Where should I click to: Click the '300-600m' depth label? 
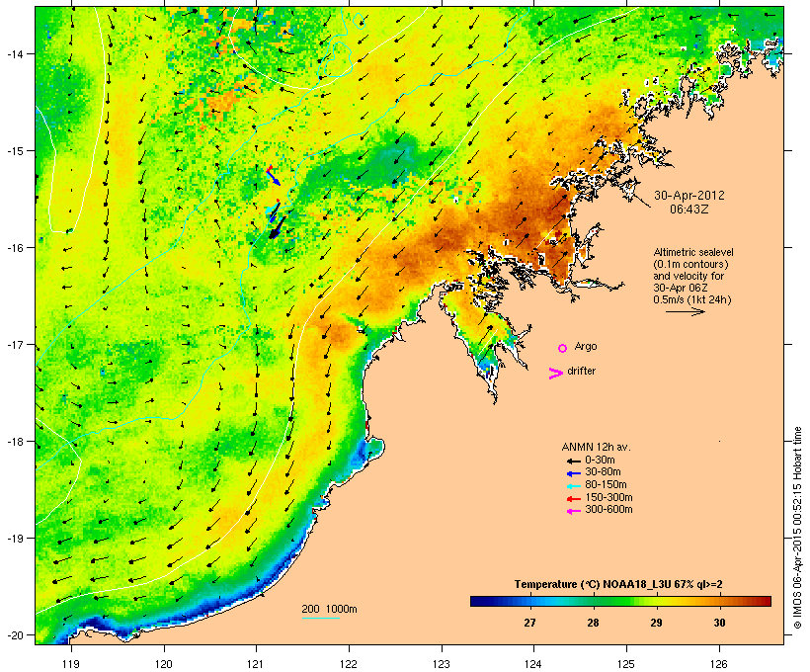pos(608,510)
